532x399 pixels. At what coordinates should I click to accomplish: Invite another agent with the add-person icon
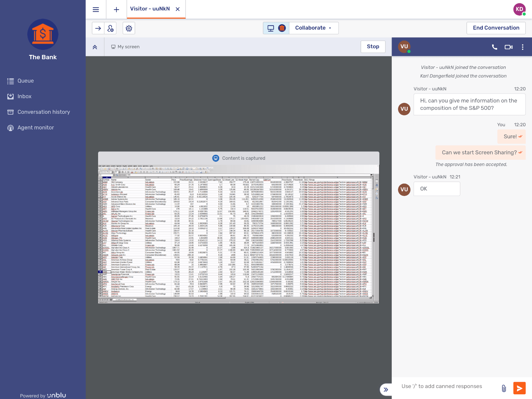[x=111, y=28]
